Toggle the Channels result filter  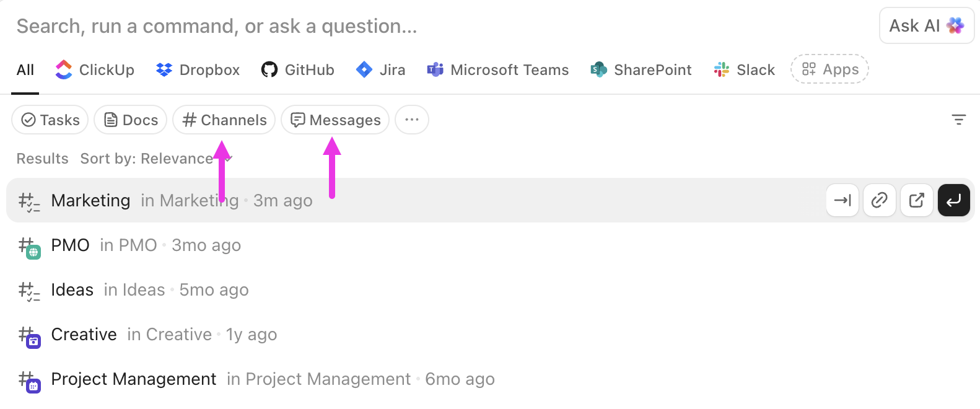[x=224, y=120]
